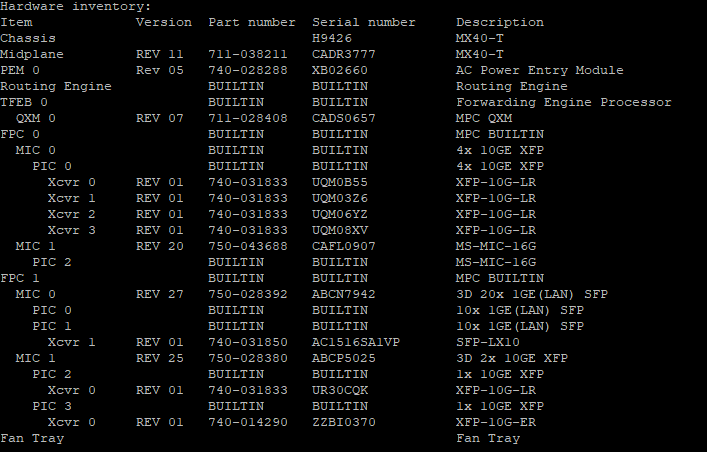The image size is (707, 452).
Task: Click the 'FPC 1' item
Action: [x=20, y=278]
